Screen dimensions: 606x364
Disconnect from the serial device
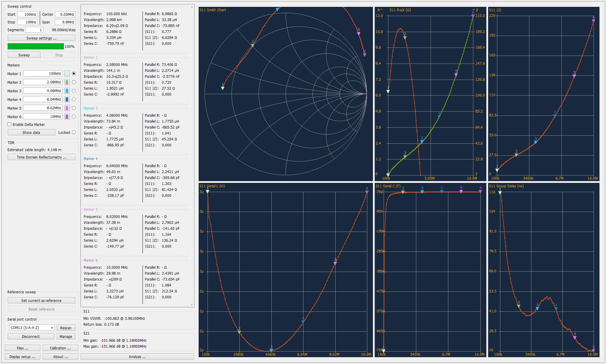click(31, 336)
